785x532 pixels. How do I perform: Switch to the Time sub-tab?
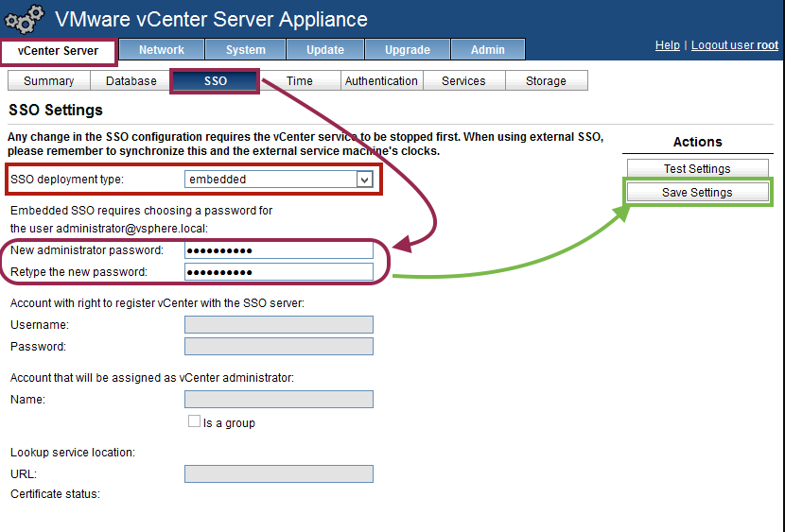pyautogui.click(x=300, y=81)
